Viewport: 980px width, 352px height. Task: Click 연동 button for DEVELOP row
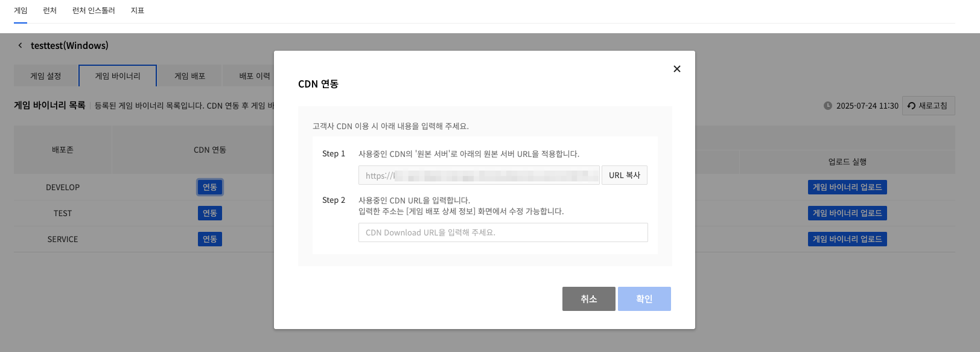click(x=210, y=187)
